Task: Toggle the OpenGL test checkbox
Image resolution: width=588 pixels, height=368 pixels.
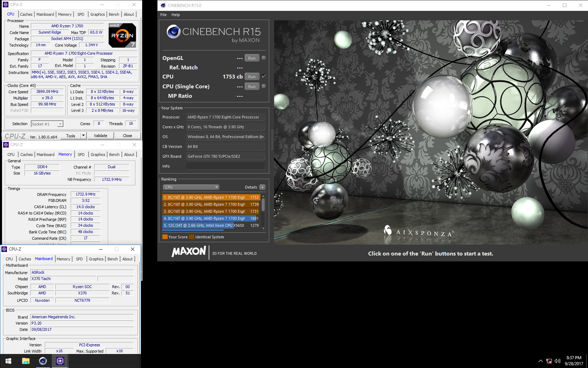Action: coord(264,58)
